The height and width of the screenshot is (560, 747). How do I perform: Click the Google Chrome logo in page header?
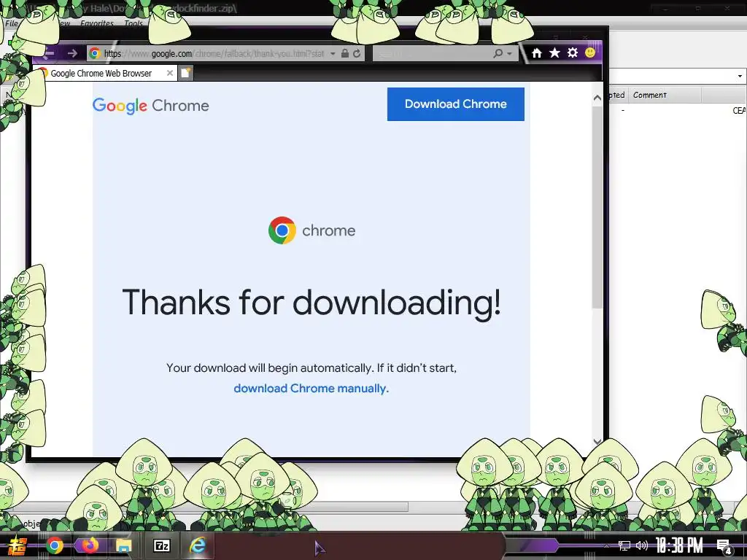coord(150,105)
